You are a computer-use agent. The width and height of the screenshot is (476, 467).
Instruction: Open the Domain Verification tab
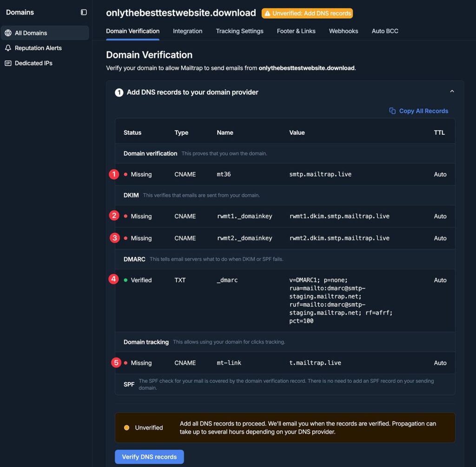(x=132, y=31)
